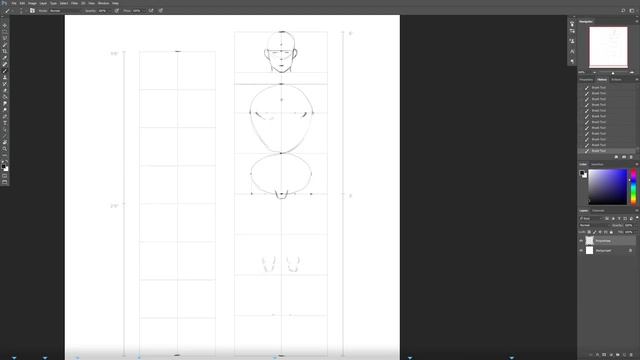Click the search icon at top right
The width and height of the screenshot is (640, 360).
tap(623, 11)
